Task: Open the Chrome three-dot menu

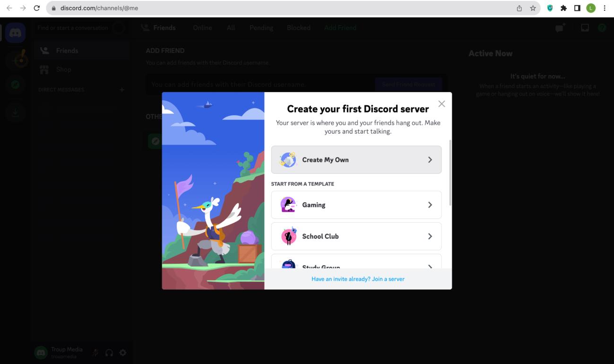Action: click(x=605, y=8)
